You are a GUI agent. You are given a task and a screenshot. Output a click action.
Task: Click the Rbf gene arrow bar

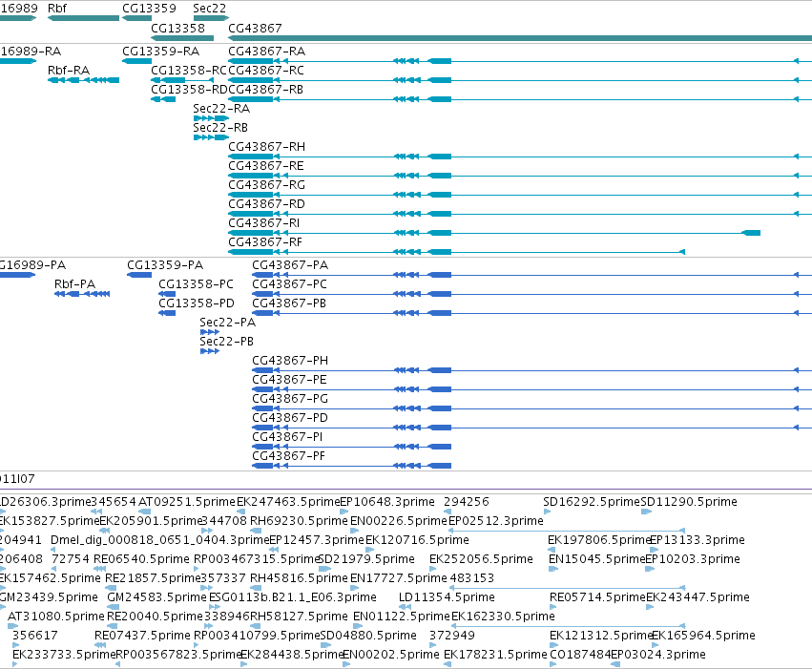(83, 18)
